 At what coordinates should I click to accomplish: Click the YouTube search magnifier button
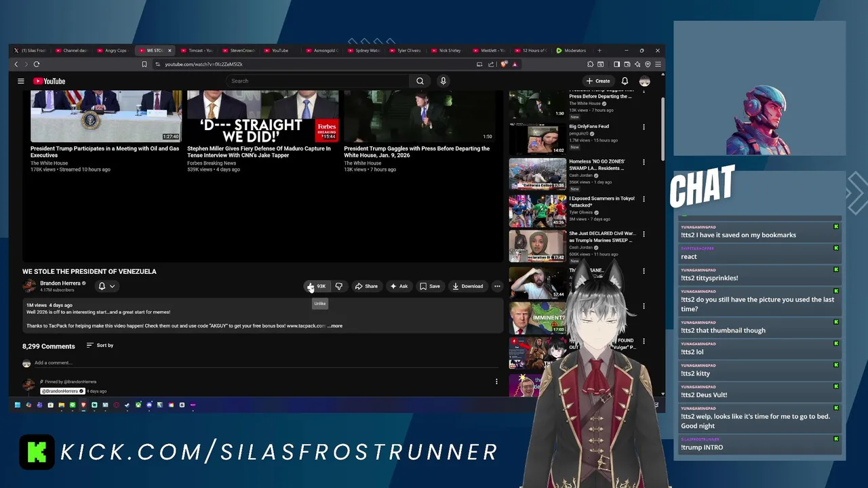click(420, 81)
